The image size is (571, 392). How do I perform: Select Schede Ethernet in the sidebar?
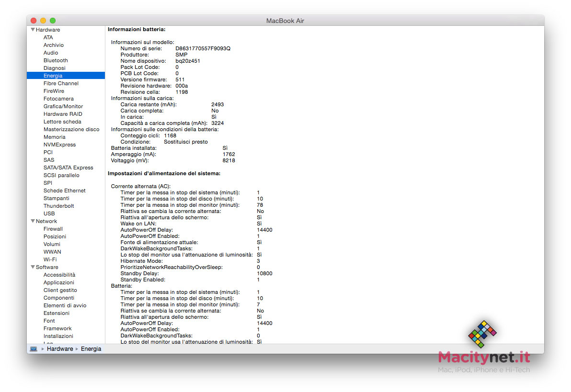[x=65, y=190]
